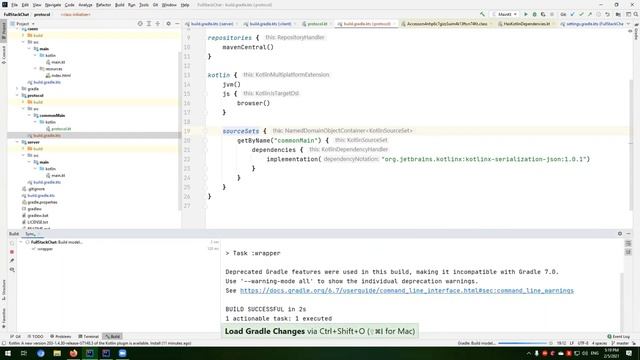
Task: Click the pin tab icon in Build panel
Action: (x=12, y=260)
